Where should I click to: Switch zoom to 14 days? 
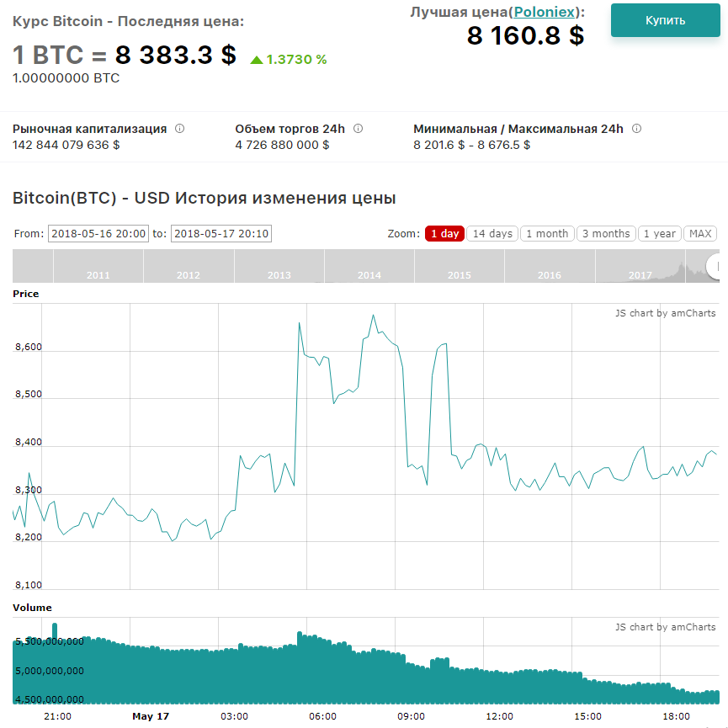pos(492,233)
